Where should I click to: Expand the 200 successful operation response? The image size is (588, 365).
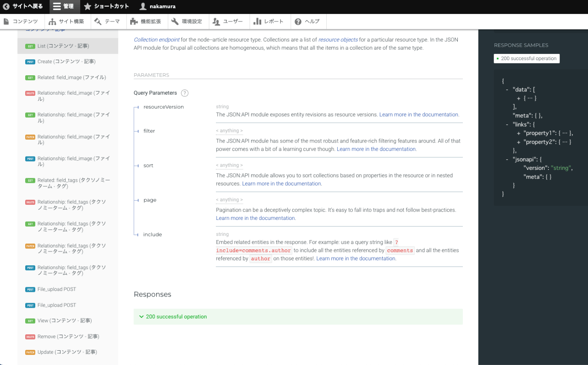click(x=298, y=317)
